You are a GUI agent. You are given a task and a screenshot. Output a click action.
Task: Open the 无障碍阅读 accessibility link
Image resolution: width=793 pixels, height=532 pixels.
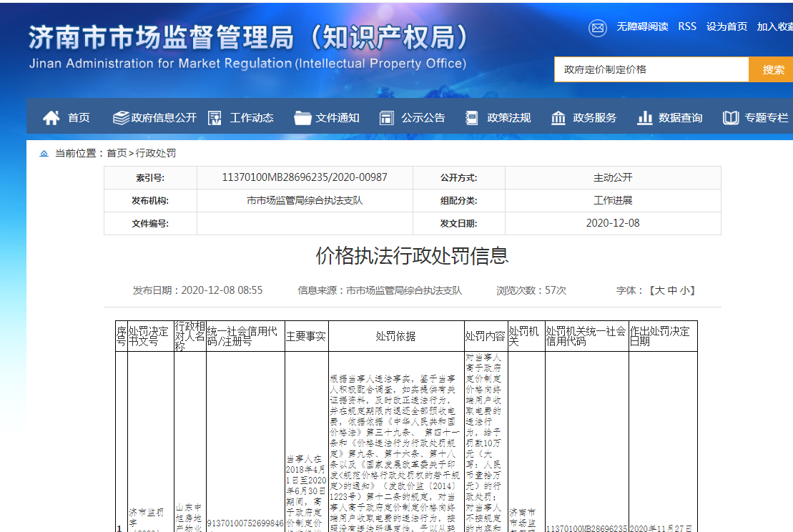coord(642,26)
